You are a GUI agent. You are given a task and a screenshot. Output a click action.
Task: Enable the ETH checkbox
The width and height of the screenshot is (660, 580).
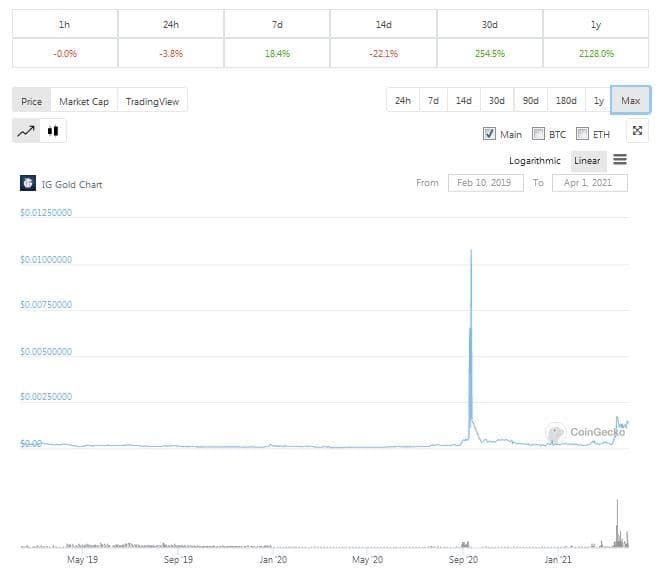coord(582,134)
